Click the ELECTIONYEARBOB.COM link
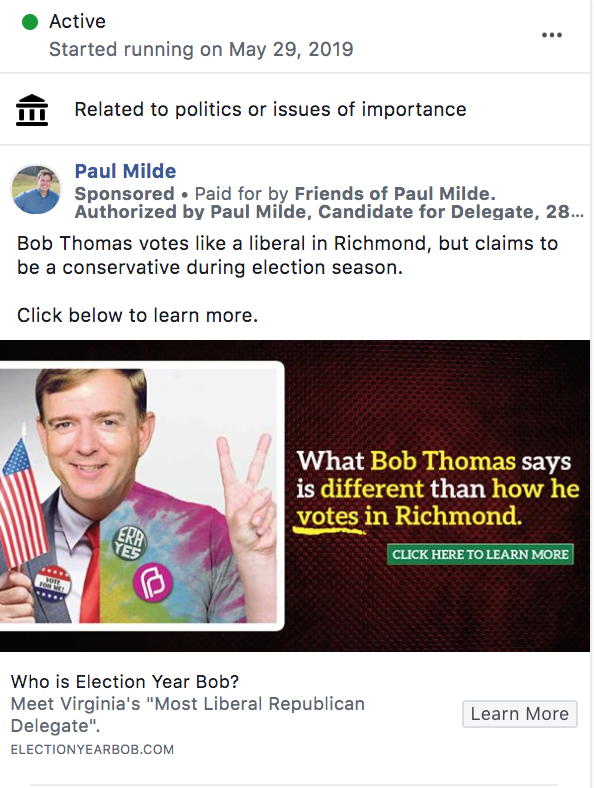 [92, 749]
